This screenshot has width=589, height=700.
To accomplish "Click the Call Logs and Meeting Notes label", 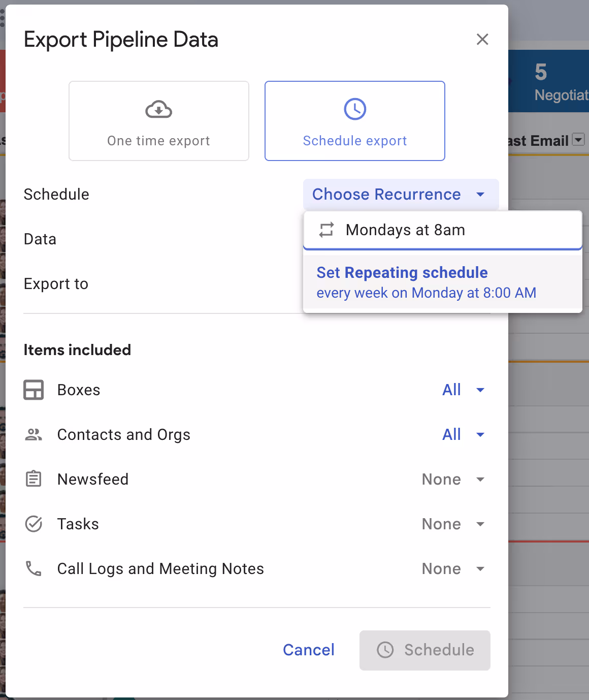I will 160,569.
